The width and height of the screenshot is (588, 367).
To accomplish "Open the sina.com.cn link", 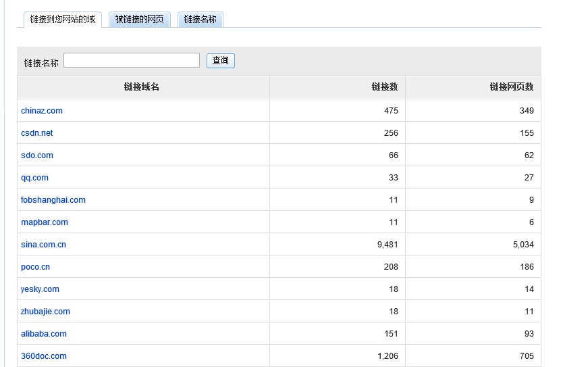I will [x=43, y=245].
